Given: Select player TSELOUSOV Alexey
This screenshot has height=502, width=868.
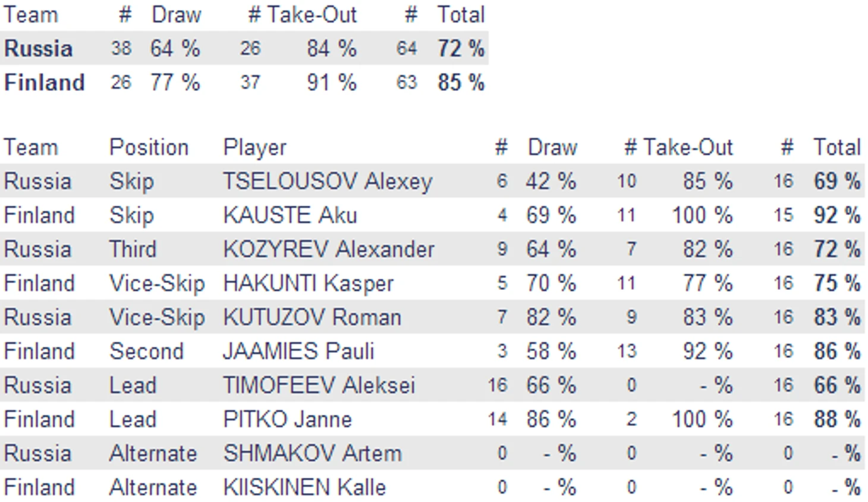Looking at the screenshot, I should [328, 181].
